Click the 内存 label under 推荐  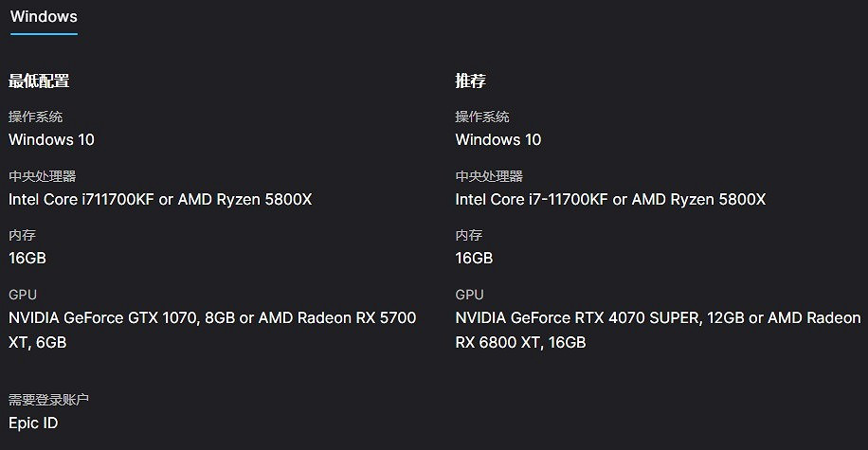pyautogui.click(x=469, y=235)
